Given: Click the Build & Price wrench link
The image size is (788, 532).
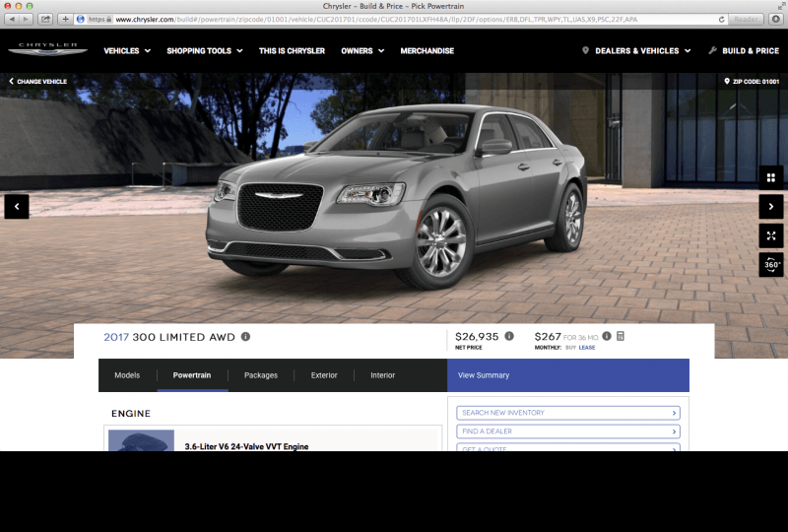Looking at the screenshot, I should coord(744,51).
